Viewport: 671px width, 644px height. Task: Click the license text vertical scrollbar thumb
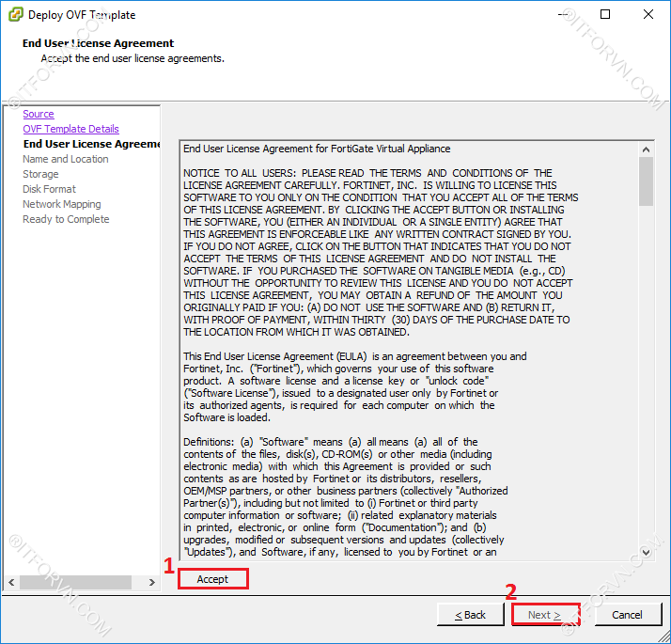pos(646,181)
